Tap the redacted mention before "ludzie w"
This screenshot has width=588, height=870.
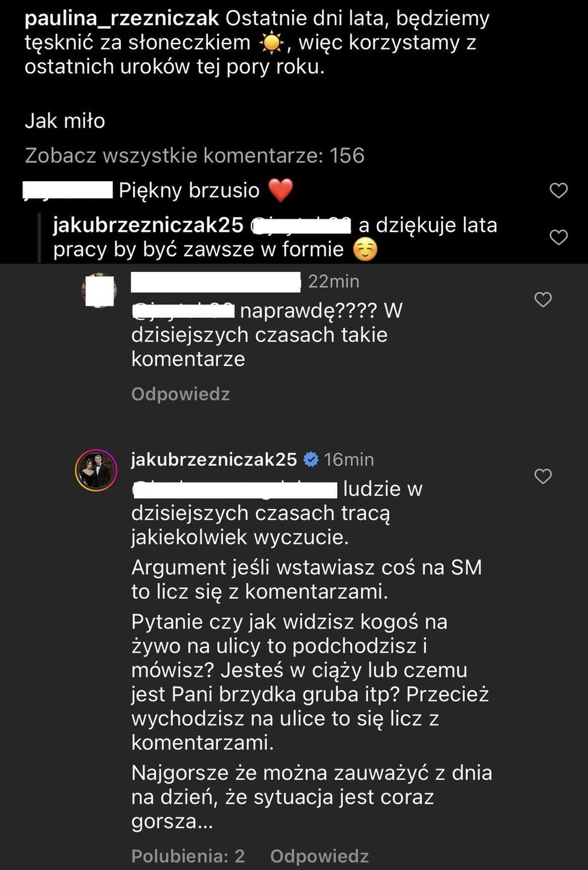(234, 489)
